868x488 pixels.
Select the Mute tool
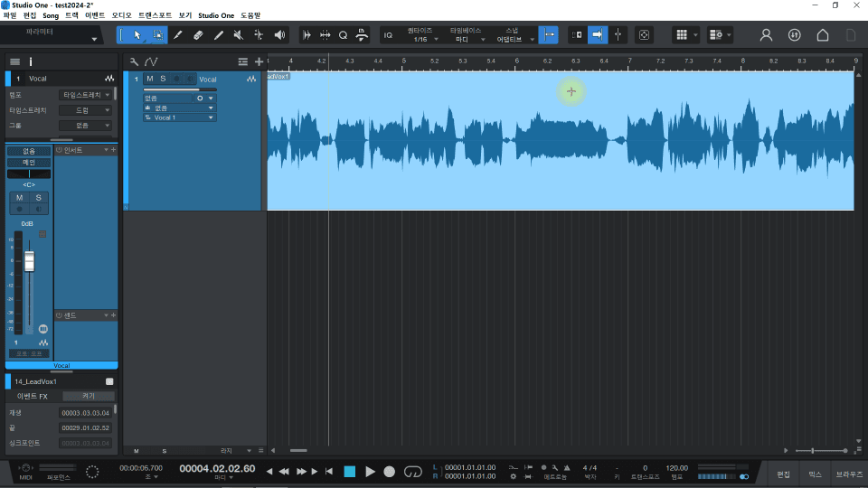pyautogui.click(x=239, y=35)
